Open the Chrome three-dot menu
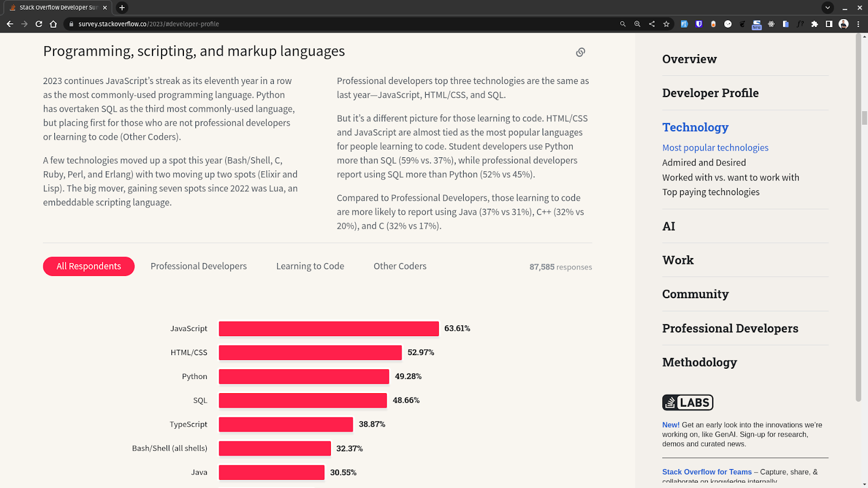 (858, 24)
